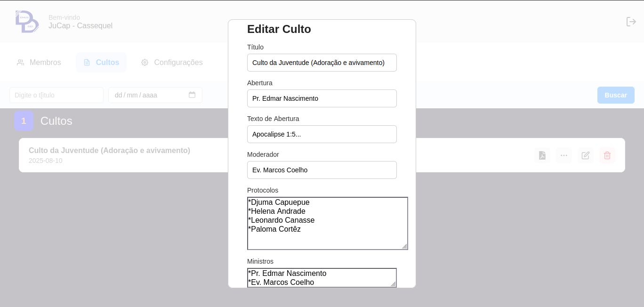Click the logout icon in header

[631, 22]
